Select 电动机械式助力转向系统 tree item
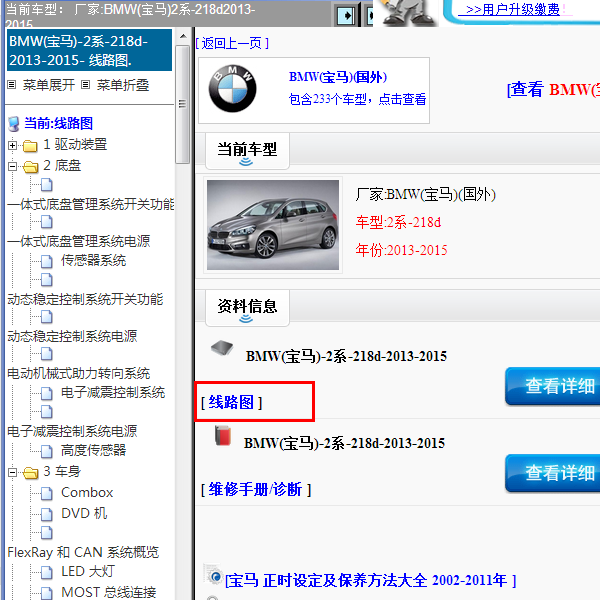 (78, 373)
